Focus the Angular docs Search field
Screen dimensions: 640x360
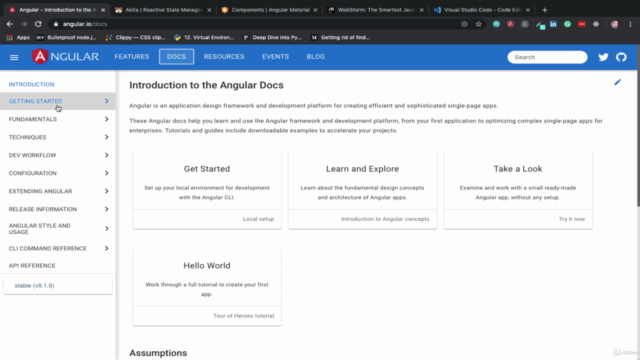pos(547,57)
